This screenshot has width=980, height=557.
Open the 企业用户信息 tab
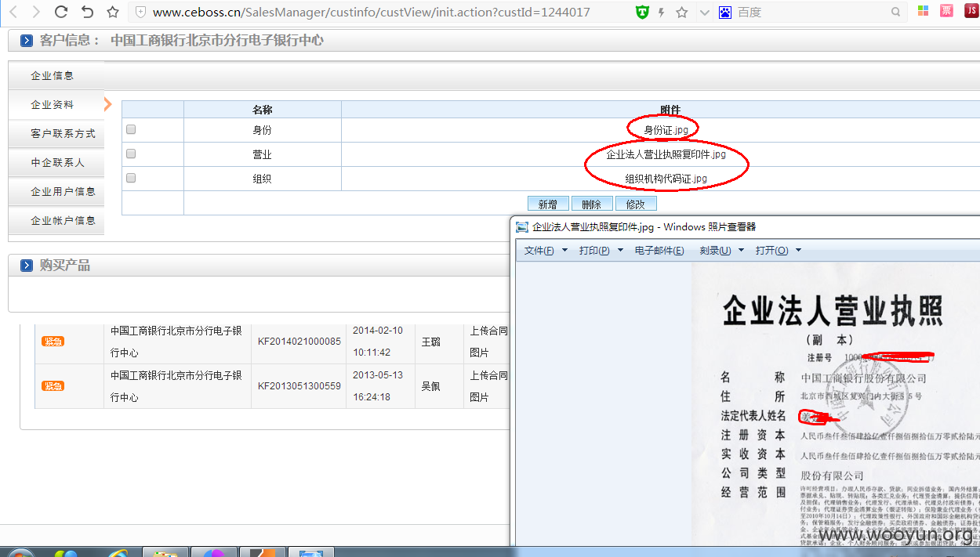56,192
